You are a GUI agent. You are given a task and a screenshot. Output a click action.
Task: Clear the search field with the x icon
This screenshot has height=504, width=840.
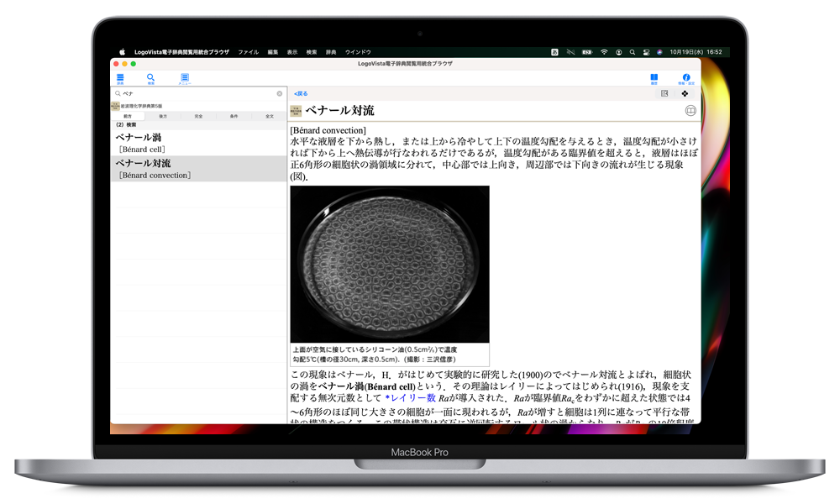[x=280, y=93]
